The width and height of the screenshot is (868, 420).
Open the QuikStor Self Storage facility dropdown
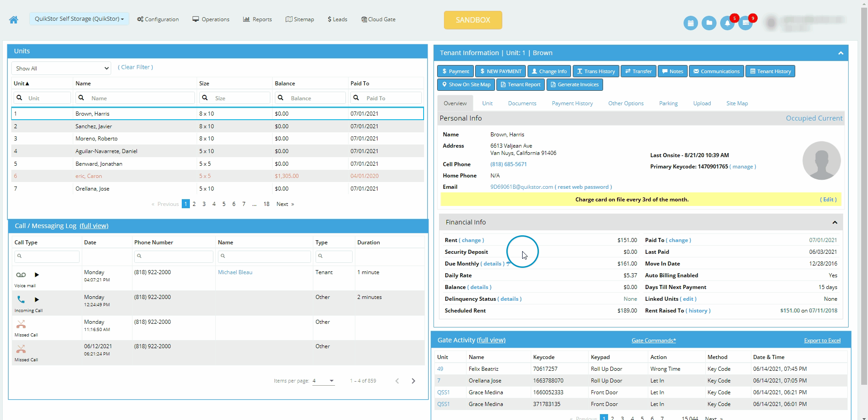(x=79, y=19)
